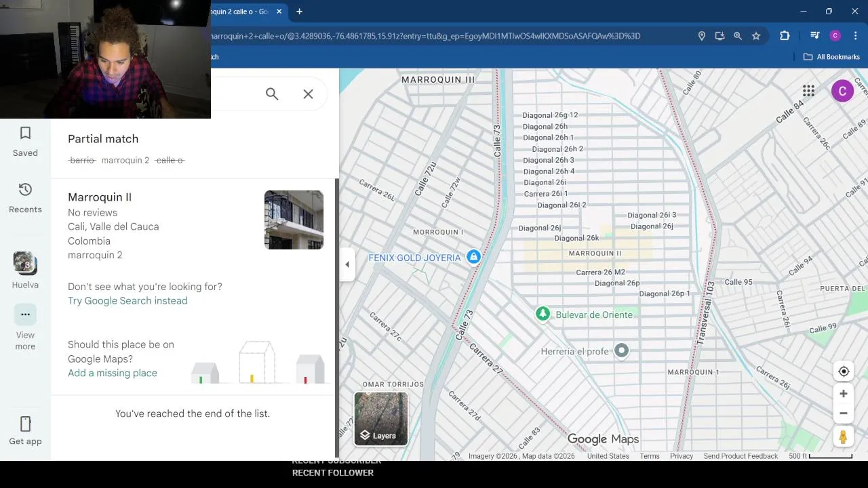Open the Saved places bookmark icon

[x=25, y=133]
